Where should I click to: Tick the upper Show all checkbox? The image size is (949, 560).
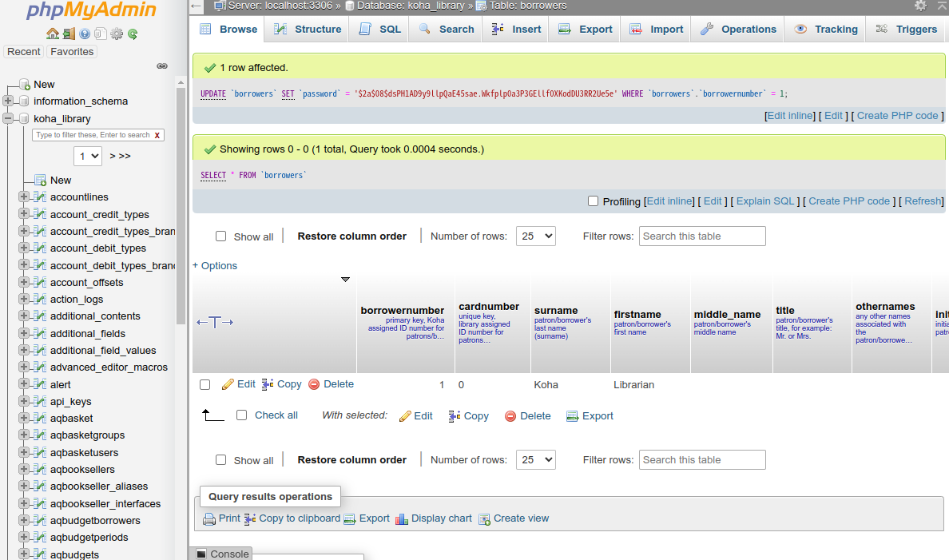[221, 236]
